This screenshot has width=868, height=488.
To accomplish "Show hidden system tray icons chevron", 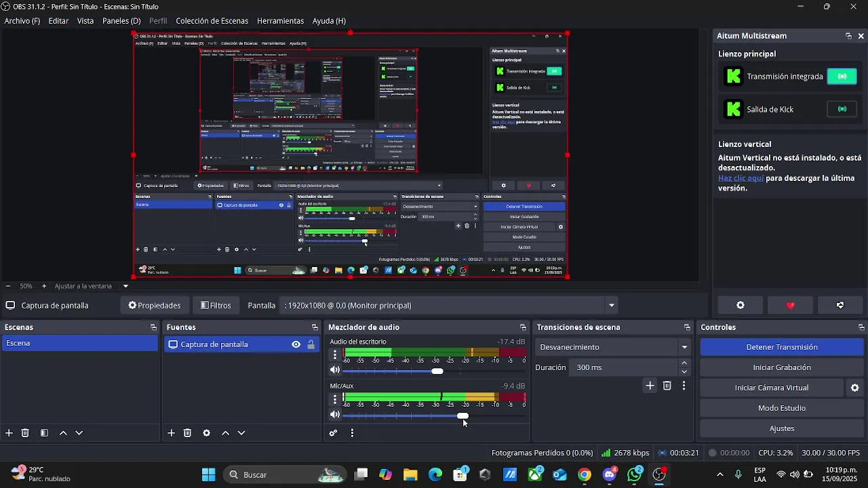I will pos(719,474).
